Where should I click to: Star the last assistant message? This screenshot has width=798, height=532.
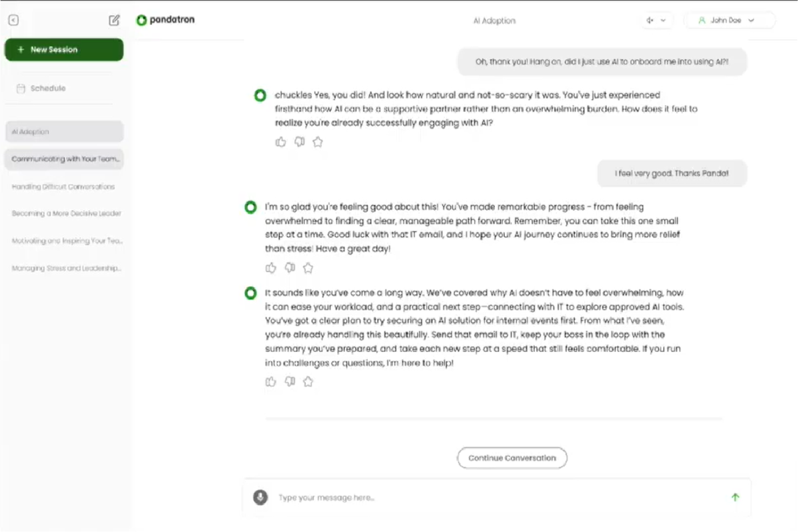(308, 382)
